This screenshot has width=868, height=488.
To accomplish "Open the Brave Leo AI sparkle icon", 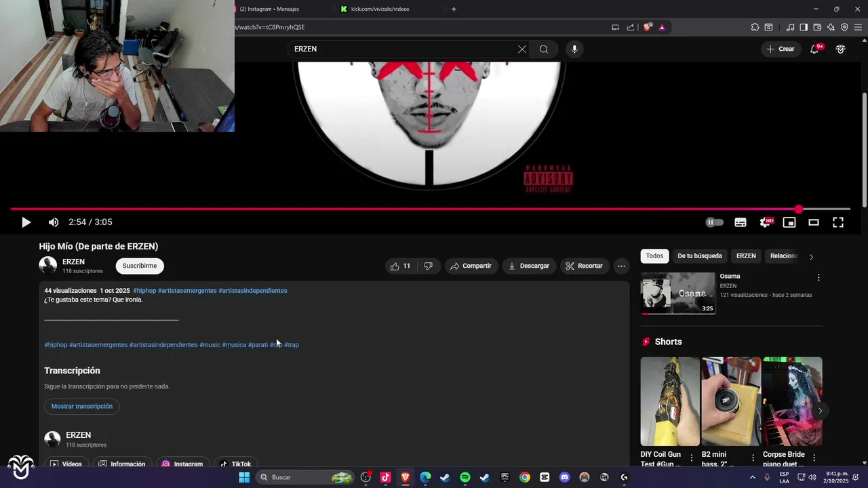I will (x=831, y=27).
